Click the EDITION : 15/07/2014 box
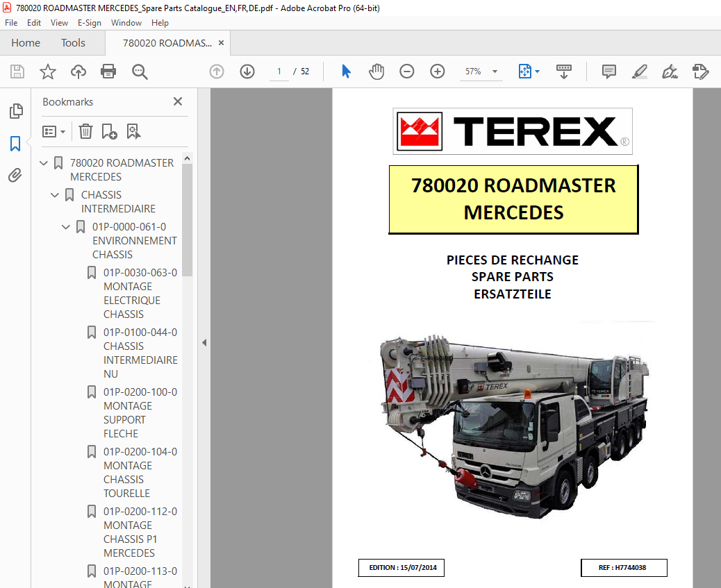The width and height of the screenshot is (721, 588). click(x=401, y=567)
